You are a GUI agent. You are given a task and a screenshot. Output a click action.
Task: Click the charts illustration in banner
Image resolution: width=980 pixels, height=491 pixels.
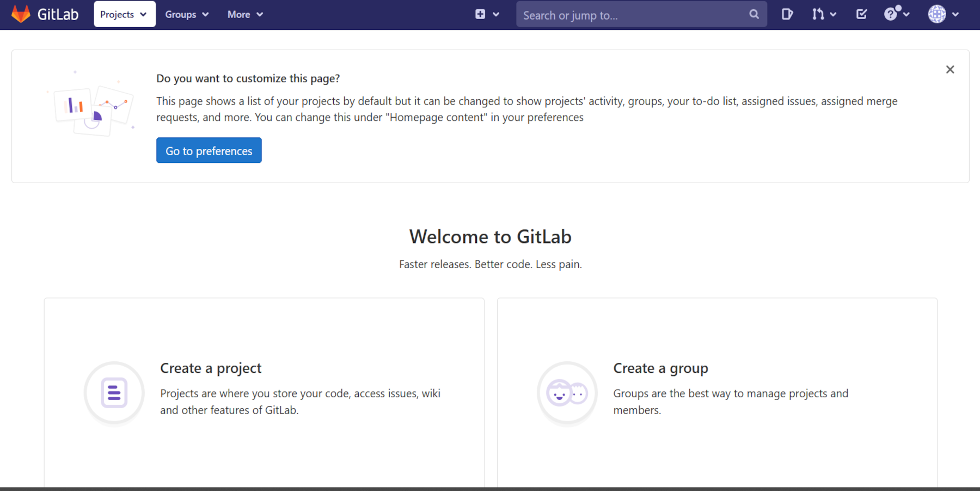91,104
